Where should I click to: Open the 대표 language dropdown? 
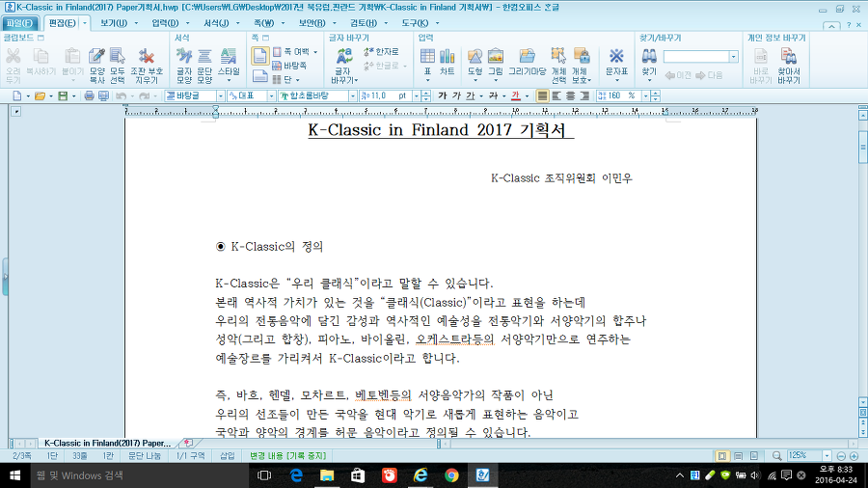point(271,95)
